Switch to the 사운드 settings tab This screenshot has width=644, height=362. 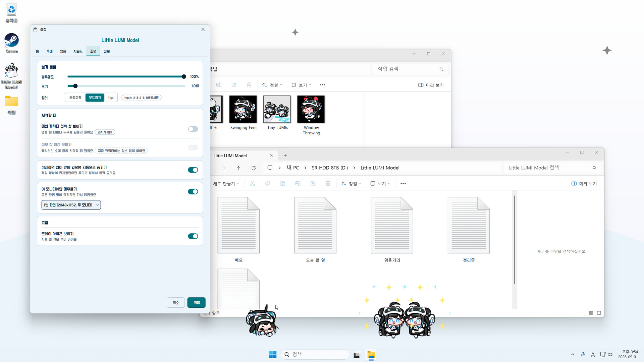[x=78, y=51]
